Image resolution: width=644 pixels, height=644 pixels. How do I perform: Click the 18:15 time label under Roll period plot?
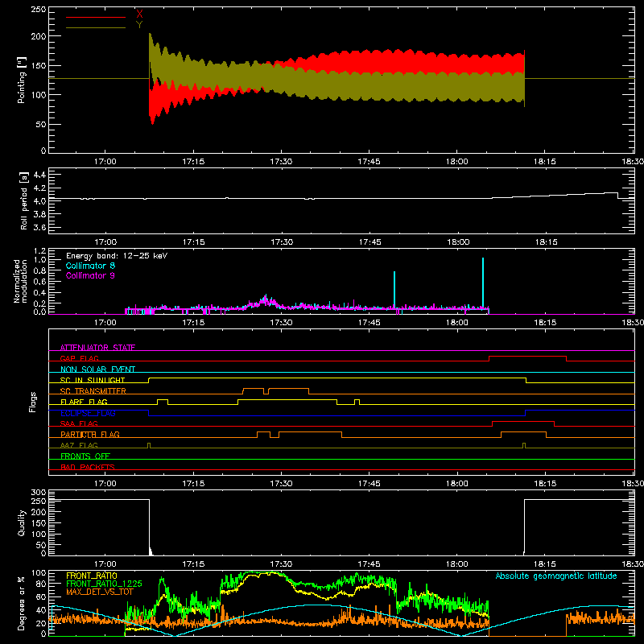pos(547,242)
